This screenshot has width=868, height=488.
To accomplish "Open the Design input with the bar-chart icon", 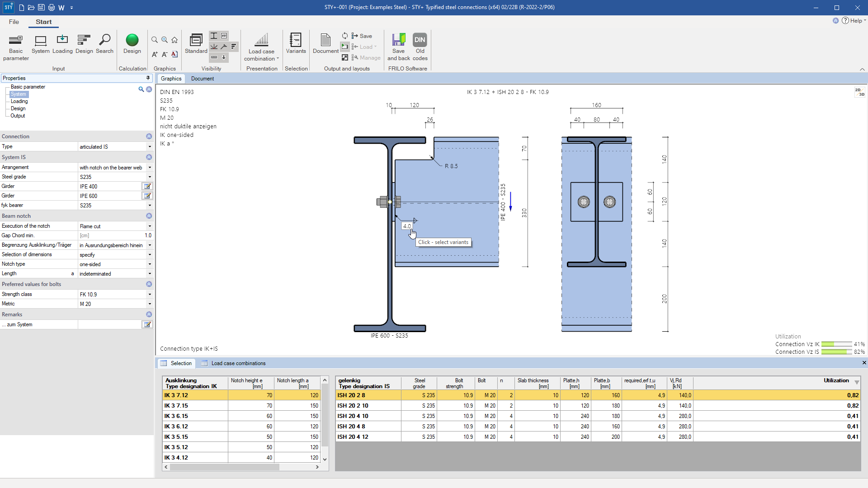I will click(84, 44).
